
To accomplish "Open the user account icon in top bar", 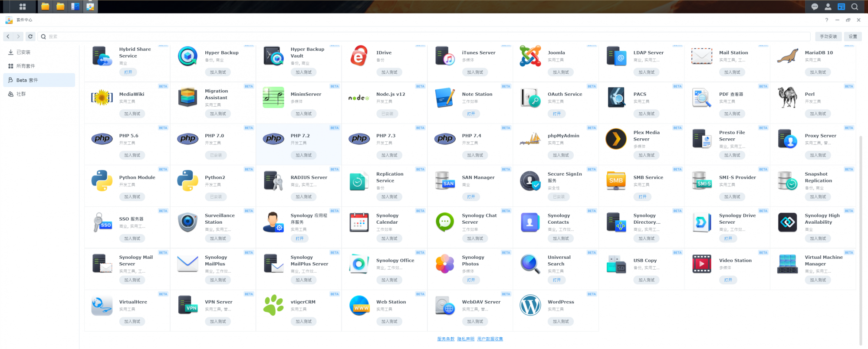I will click(828, 7).
